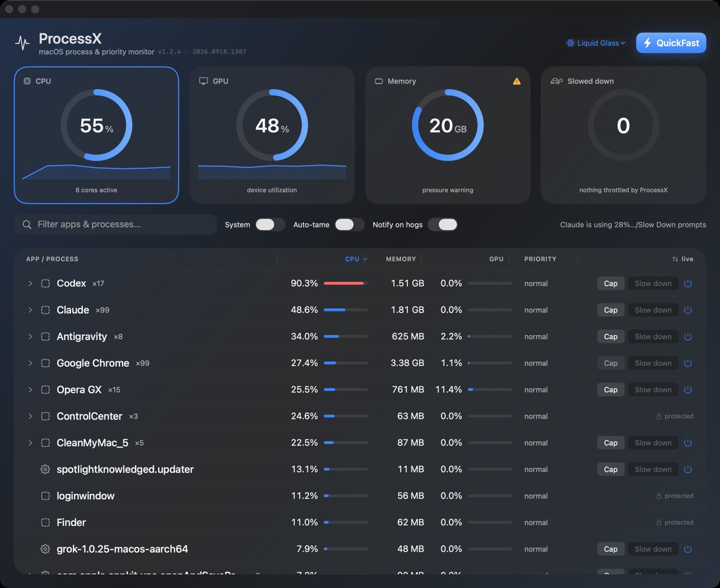Click gear icon beside grok-1.0.25-macos-aarch64
This screenshot has height=588, width=720.
point(45,549)
